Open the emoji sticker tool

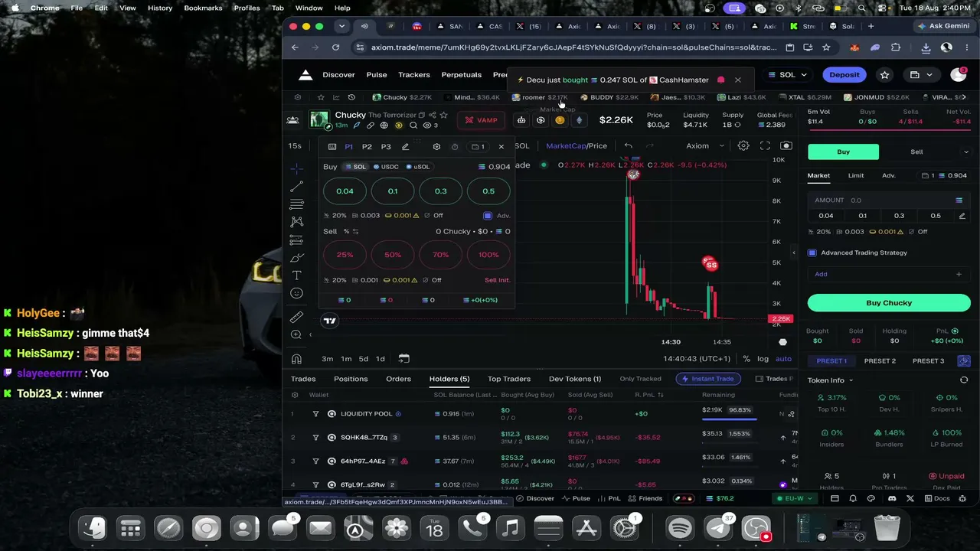click(x=297, y=293)
